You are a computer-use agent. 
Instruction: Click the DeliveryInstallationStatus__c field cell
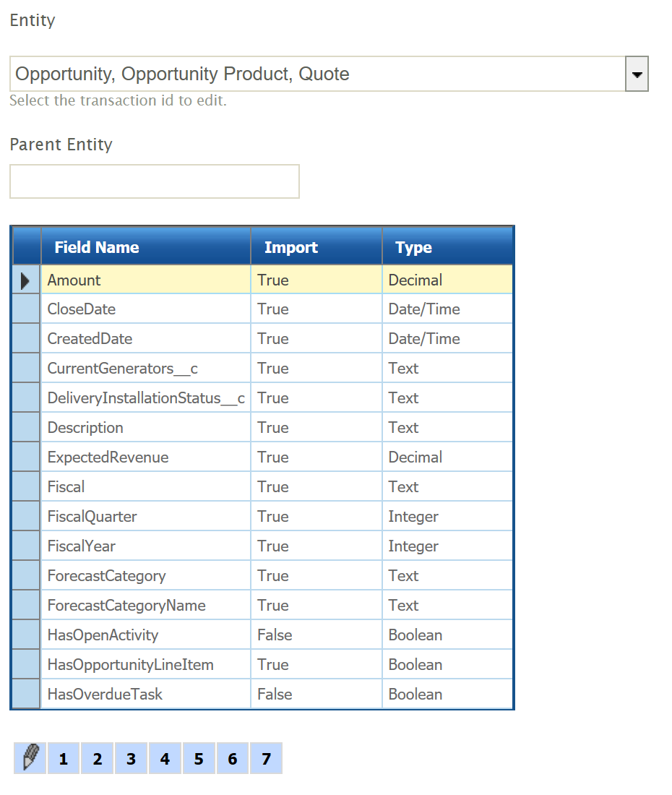(146, 398)
